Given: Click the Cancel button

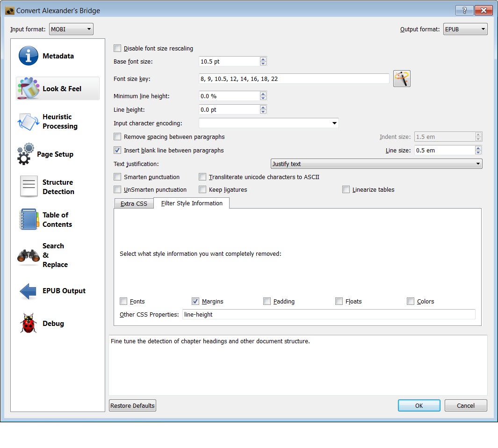Looking at the screenshot, I should [x=466, y=405].
